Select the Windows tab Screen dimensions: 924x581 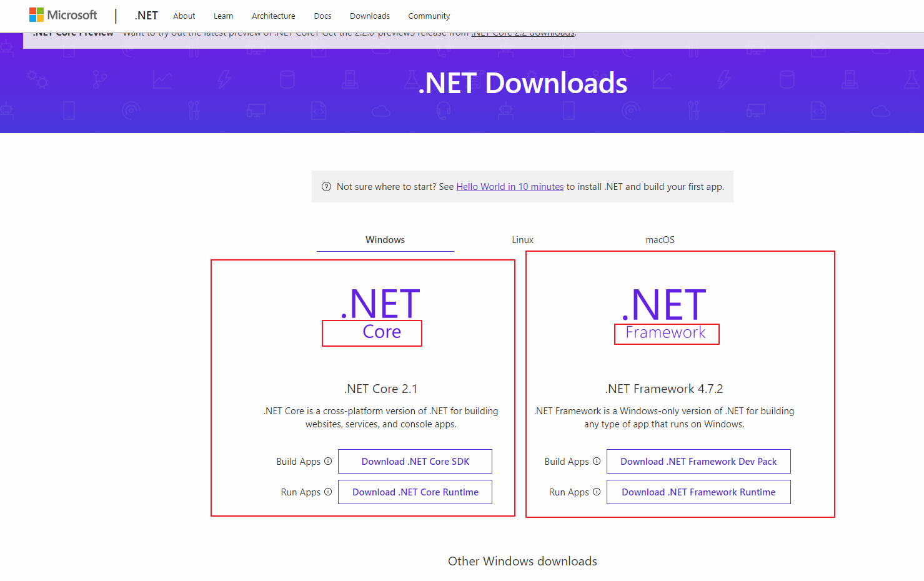385,239
